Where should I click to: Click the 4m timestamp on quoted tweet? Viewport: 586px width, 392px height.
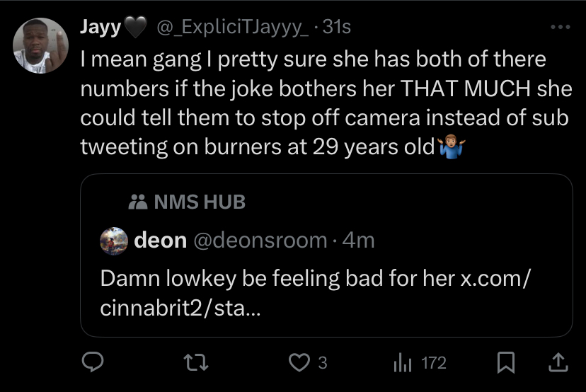point(357,241)
